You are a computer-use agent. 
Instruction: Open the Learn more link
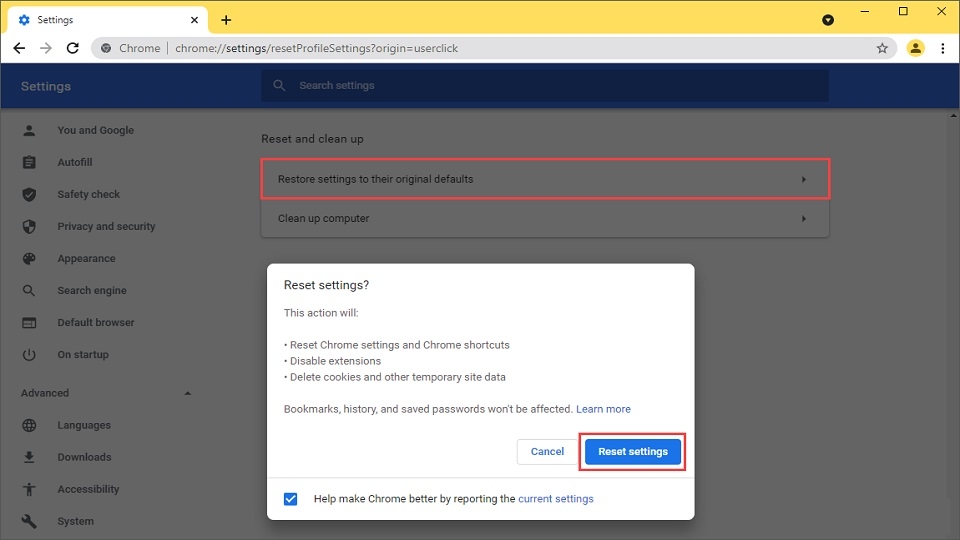point(603,409)
